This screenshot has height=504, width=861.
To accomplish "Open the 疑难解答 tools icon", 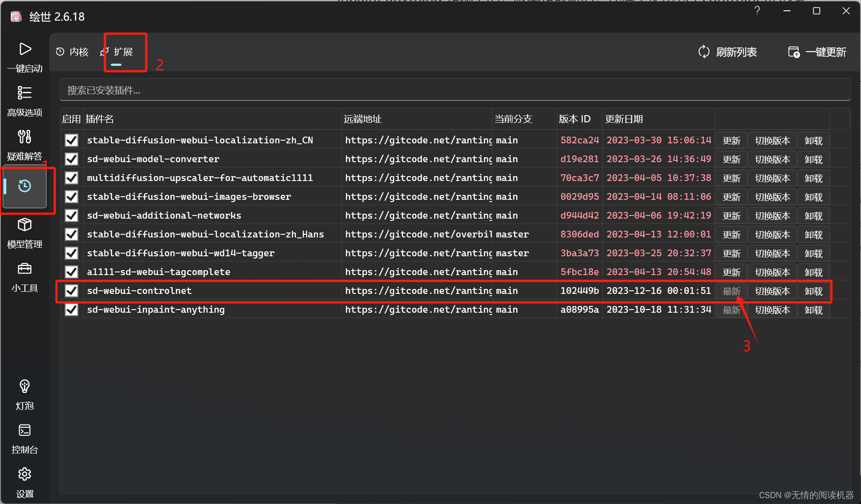I will [25, 137].
